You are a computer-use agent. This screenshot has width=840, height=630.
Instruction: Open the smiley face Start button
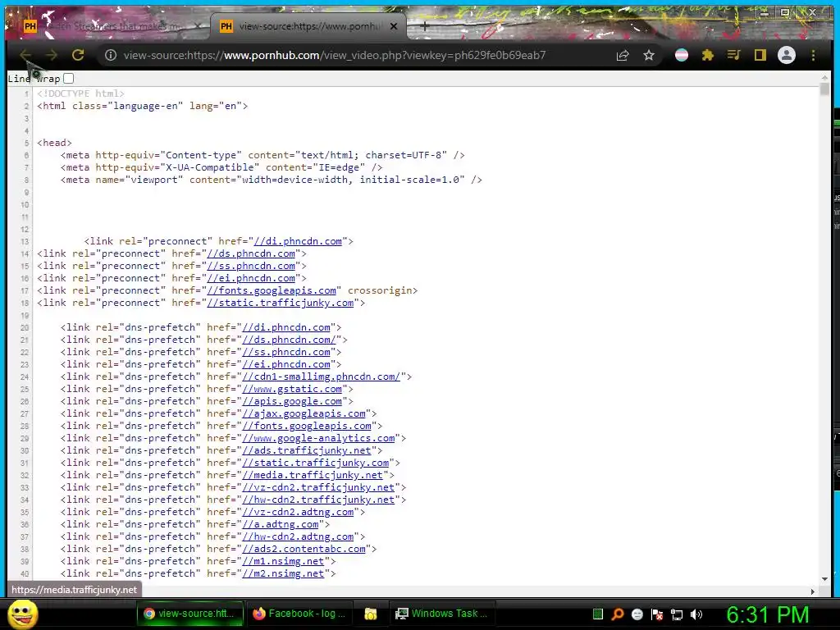pos(23,614)
